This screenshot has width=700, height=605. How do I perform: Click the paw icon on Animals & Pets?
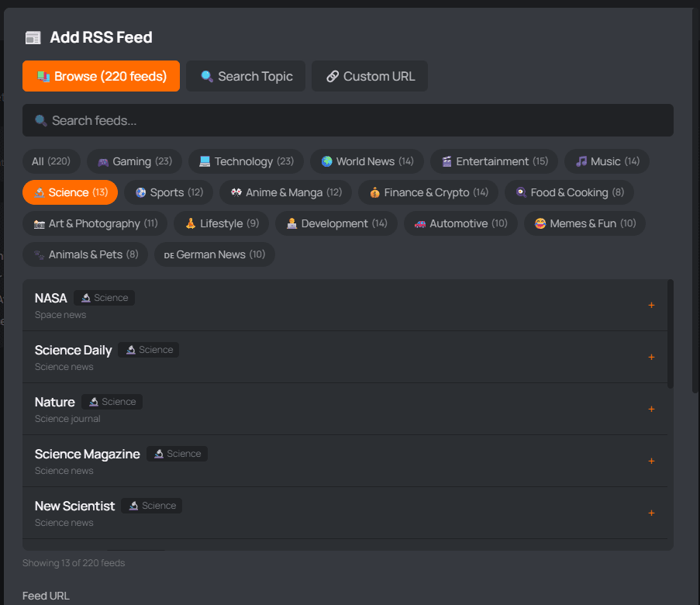click(40, 254)
